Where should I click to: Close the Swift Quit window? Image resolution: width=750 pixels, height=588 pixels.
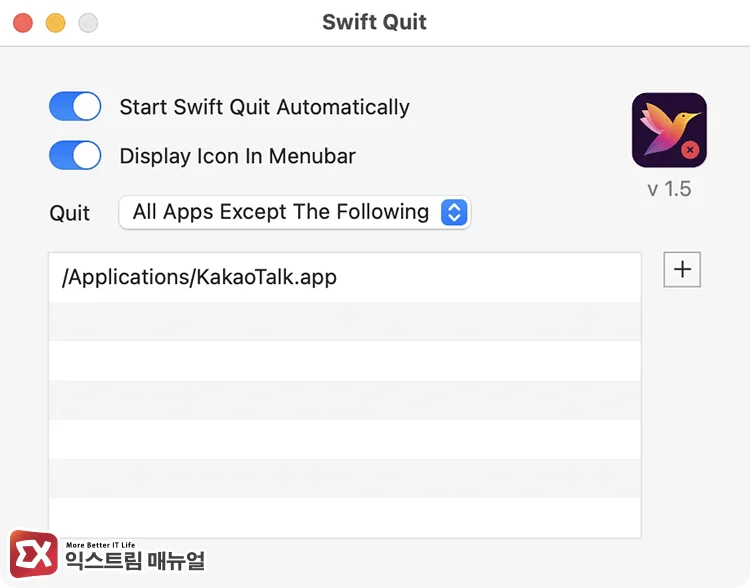(23, 23)
